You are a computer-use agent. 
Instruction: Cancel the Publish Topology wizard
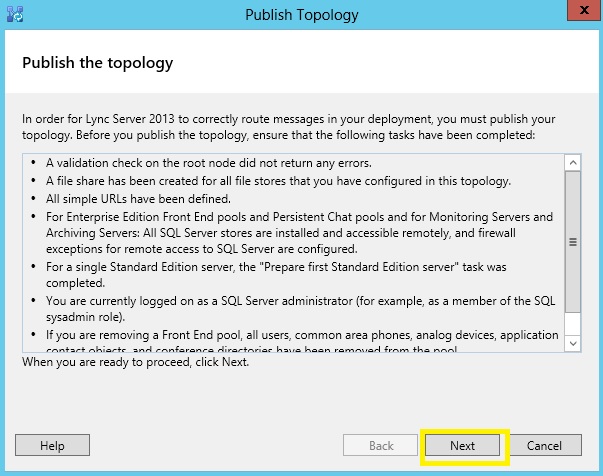pos(544,445)
